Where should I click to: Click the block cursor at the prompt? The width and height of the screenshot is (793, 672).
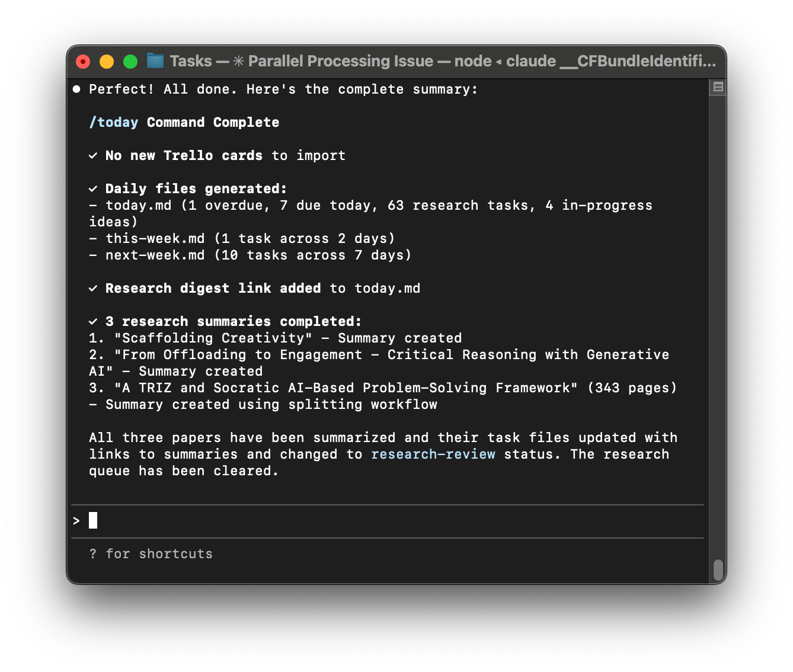[x=93, y=520]
